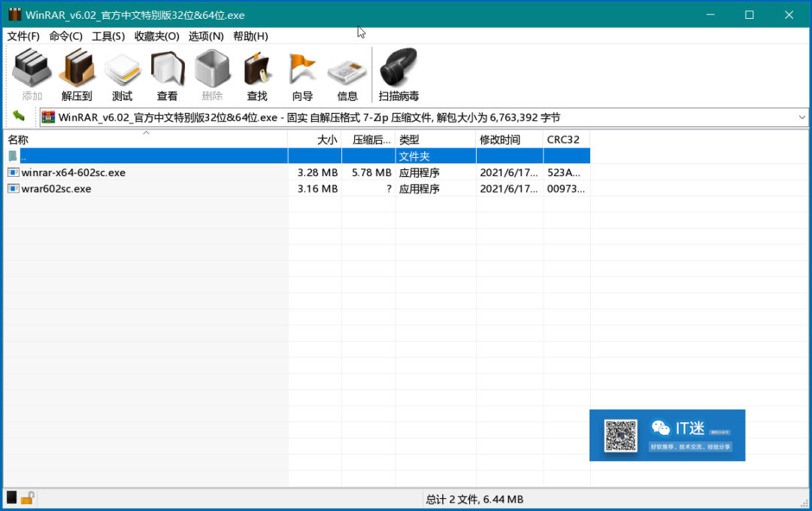This screenshot has width=812, height=511.
Task: Click the WinRAR books icon in the title bar
Action: tap(15, 14)
